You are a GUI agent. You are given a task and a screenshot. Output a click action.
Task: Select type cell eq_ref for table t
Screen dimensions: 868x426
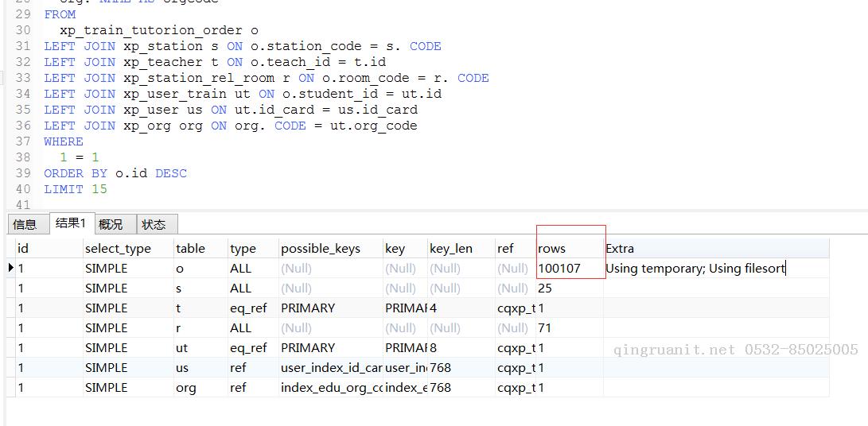click(x=253, y=308)
